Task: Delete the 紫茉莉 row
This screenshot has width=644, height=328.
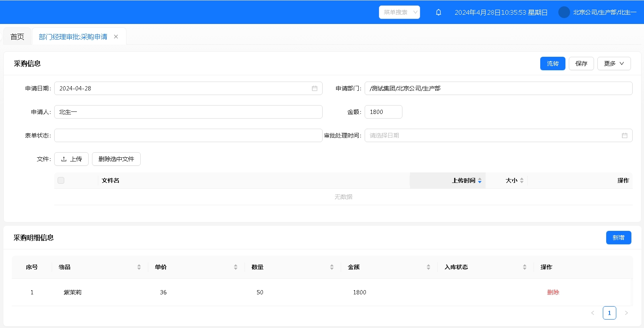Action: coord(553,292)
